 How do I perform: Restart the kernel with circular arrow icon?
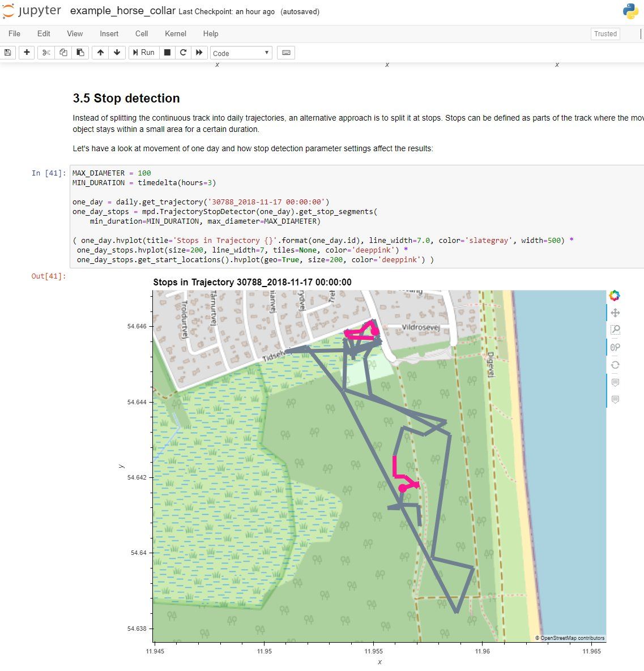click(184, 53)
